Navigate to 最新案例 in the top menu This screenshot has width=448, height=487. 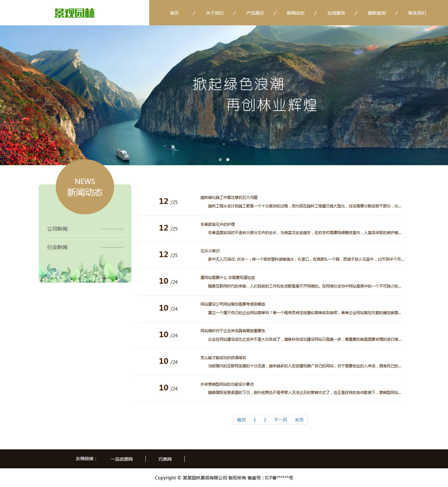[x=376, y=13]
